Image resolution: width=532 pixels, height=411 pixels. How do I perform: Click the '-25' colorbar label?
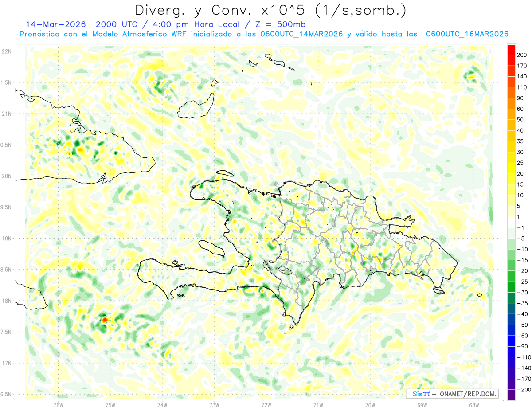point(522,282)
